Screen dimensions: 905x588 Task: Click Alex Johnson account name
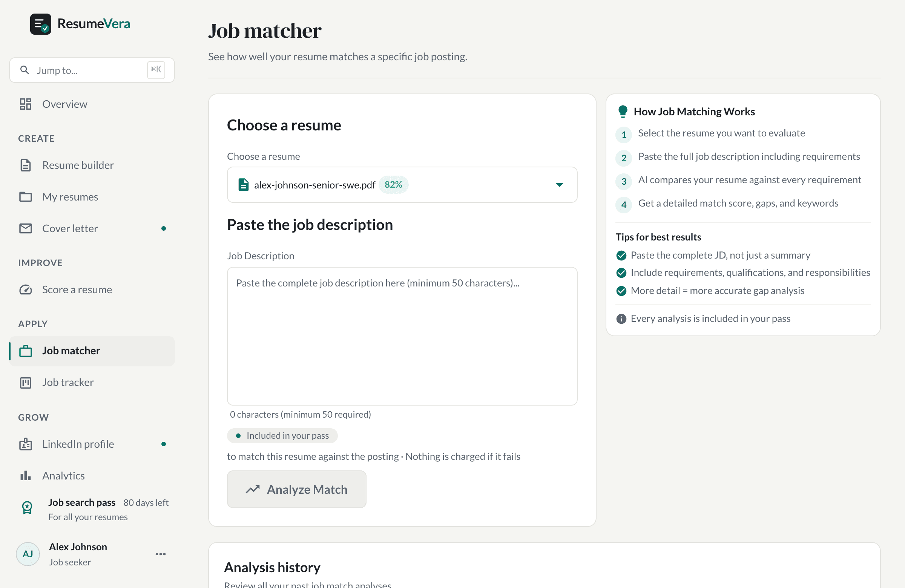pyautogui.click(x=78, y=547)
